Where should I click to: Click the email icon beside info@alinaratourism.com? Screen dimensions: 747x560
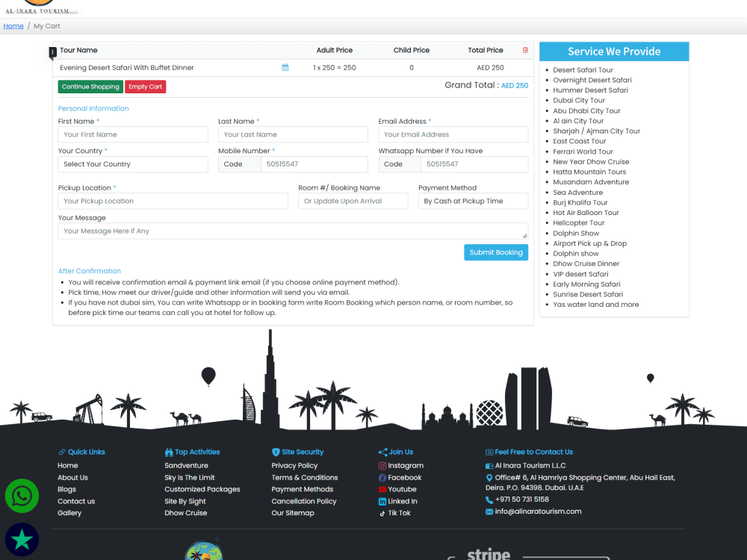(488, 511)
